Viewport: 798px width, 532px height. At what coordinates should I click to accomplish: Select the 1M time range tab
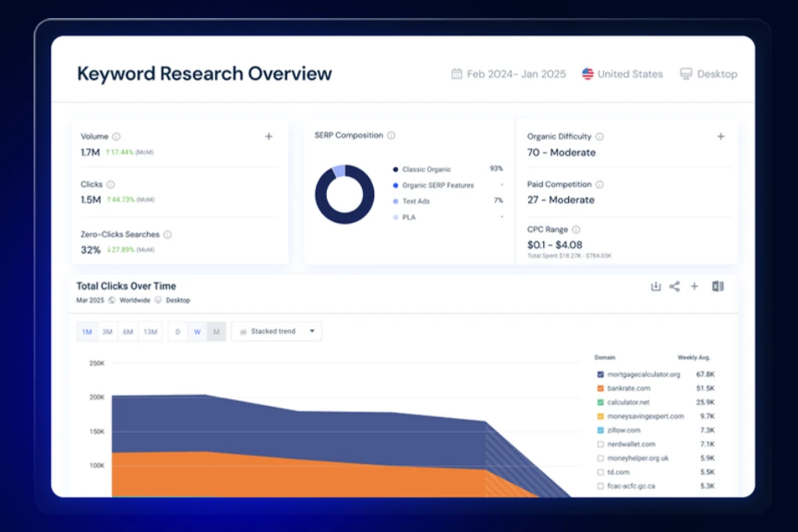pos(87,332)
